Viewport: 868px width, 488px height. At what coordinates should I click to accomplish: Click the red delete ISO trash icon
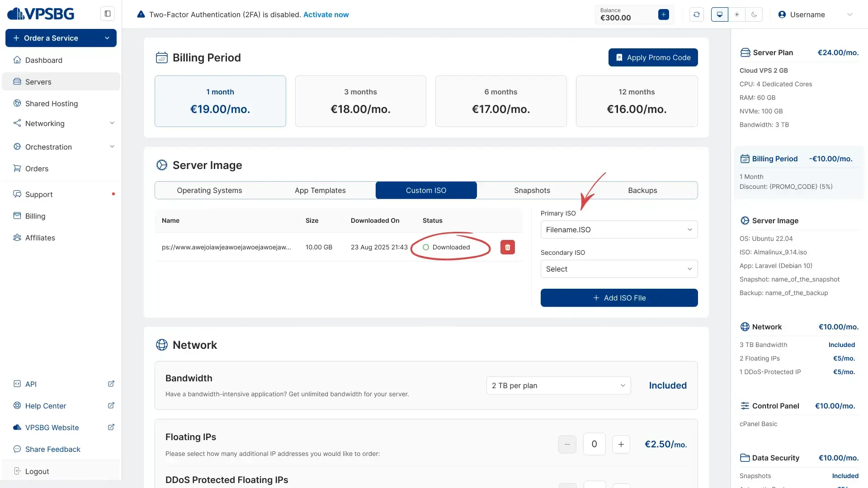(x=507, y=247)
